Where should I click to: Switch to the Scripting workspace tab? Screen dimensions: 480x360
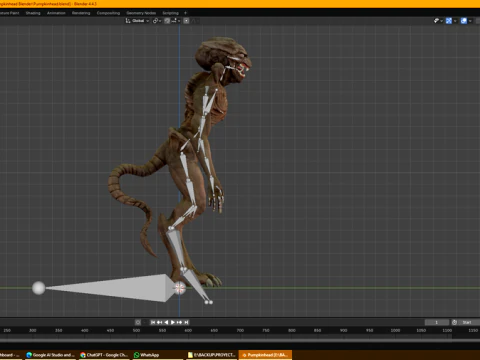tap(170, 13)
